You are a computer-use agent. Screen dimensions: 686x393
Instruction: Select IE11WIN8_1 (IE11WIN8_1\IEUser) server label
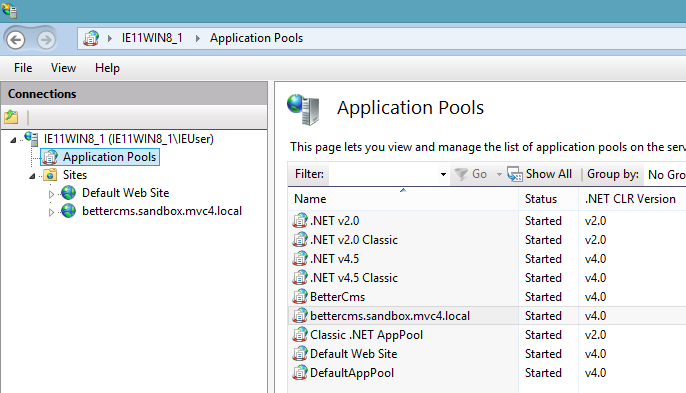point(129,139)
